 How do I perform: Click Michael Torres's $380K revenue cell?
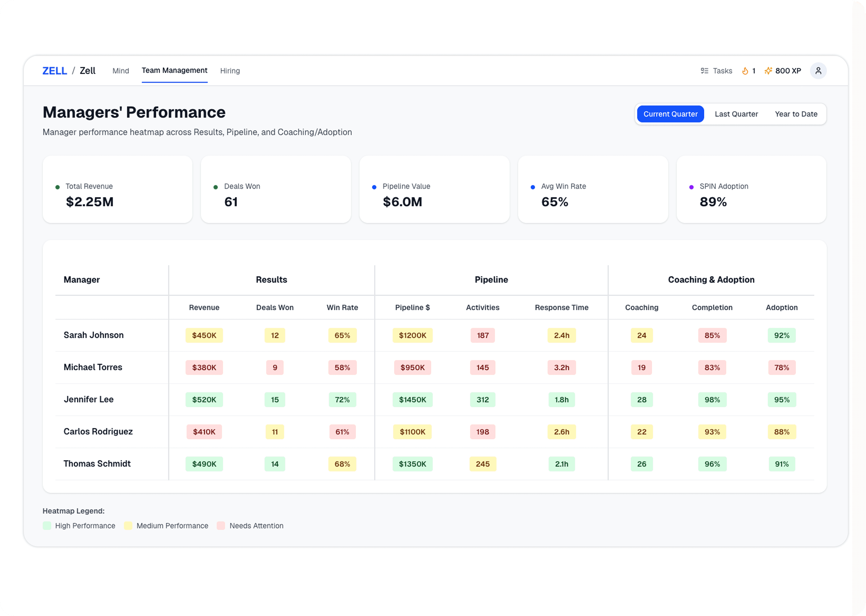[204, 368]
